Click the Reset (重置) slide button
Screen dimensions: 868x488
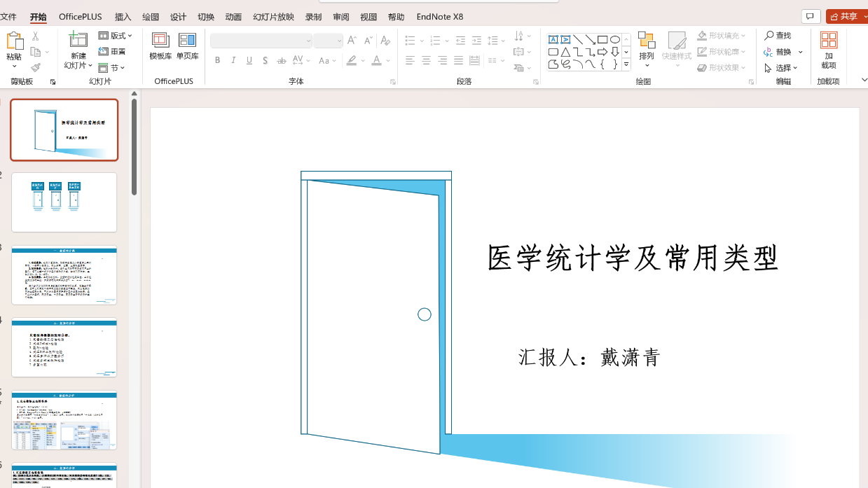[x=112, y=52]
